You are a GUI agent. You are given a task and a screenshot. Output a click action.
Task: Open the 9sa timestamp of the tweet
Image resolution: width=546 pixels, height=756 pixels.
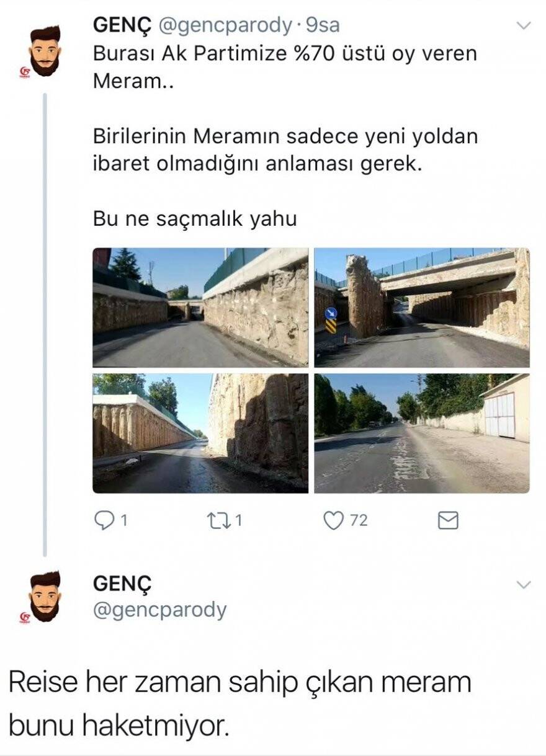point(323,25)
